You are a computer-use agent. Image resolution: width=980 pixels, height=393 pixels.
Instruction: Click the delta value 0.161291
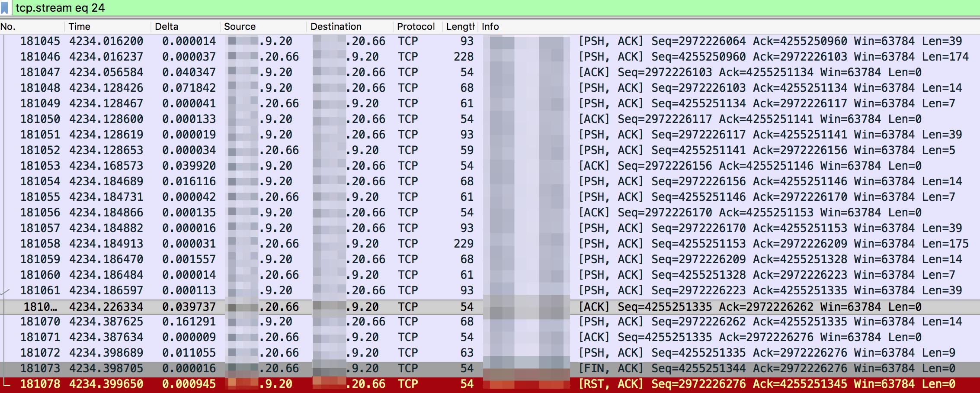pyautogui.click(x=189, y=322)
